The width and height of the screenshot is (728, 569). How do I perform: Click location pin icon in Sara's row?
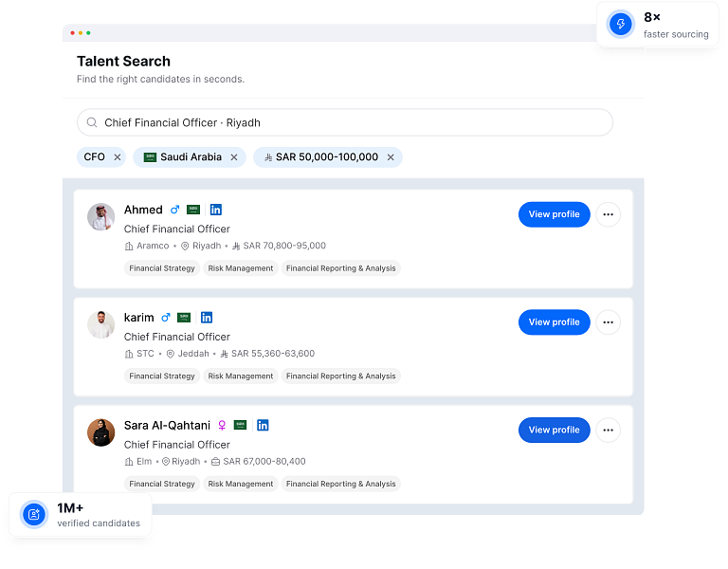(166, 462)
